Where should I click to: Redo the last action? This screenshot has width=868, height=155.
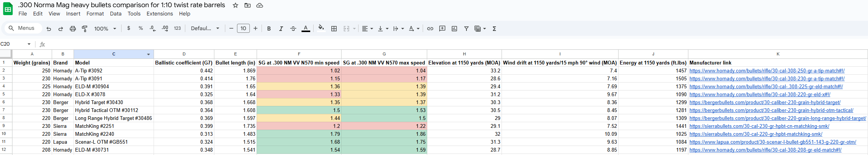tap(61, 29)
